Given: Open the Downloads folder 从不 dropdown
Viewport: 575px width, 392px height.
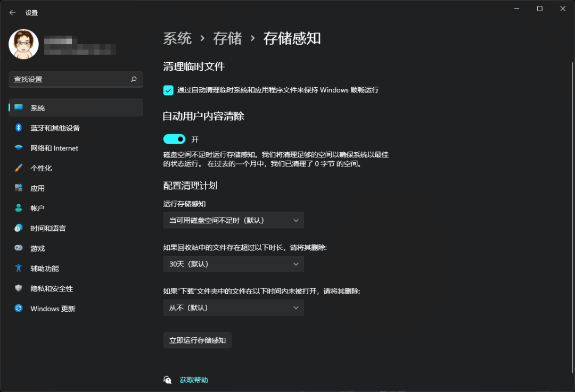Looking at the screenshot, I should coord(234,308).
